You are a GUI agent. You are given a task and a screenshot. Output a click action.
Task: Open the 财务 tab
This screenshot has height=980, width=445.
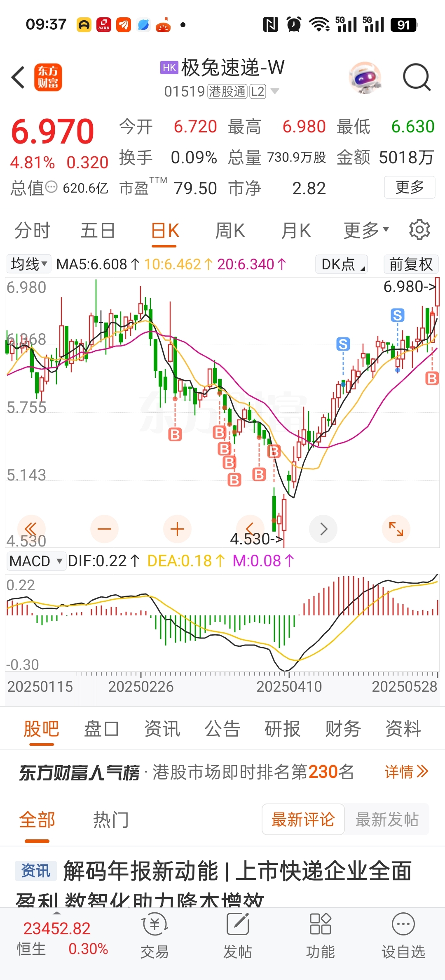[343, 728]
